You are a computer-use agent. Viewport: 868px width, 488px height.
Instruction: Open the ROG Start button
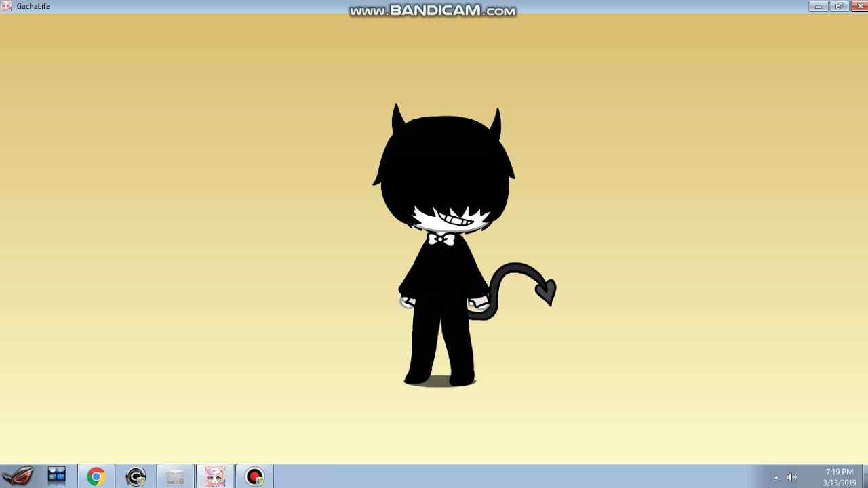click(18, 476)
